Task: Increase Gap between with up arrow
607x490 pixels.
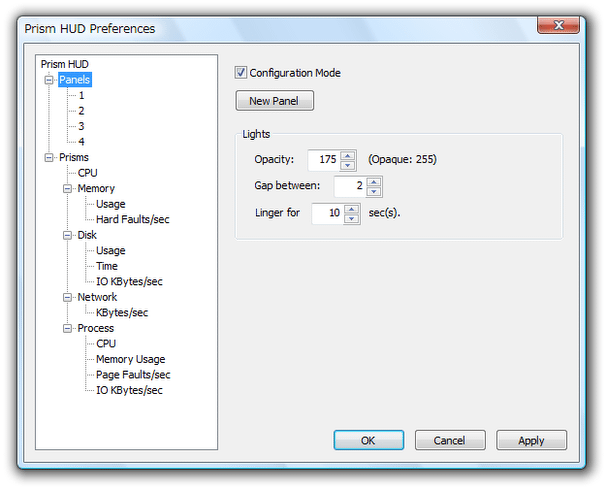Action: (374, 182)
